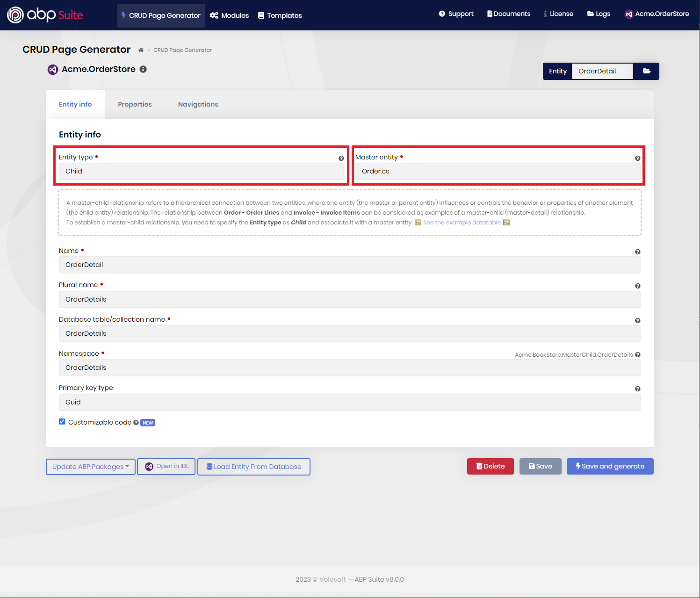
Task: Open the Modules menu
Action: click(229, 15)
